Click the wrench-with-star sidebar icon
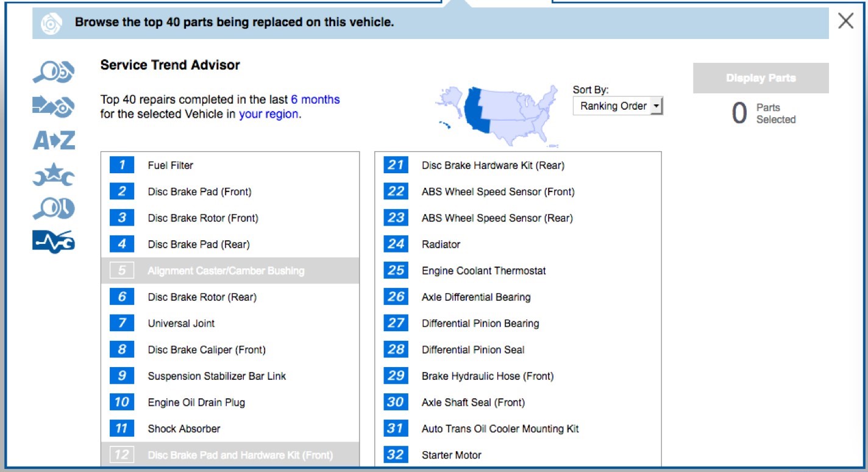This screenshot has width=868, height=472. tap(53, 175)
